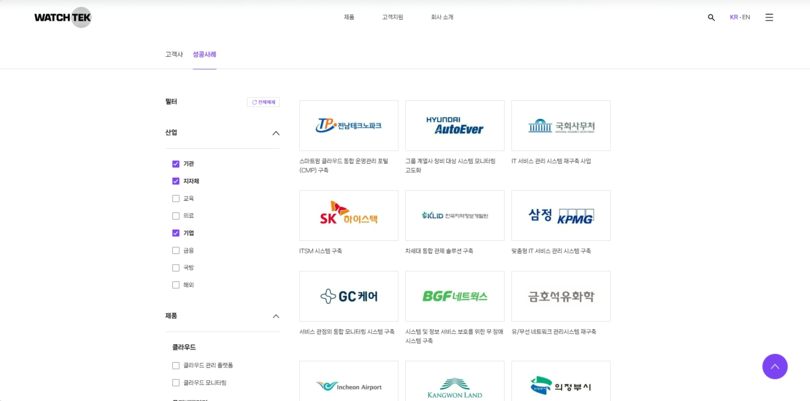Click the purple scroll-to-top arrow button
The height and width of the screenshot is (401, 810).
pos(775,366)
